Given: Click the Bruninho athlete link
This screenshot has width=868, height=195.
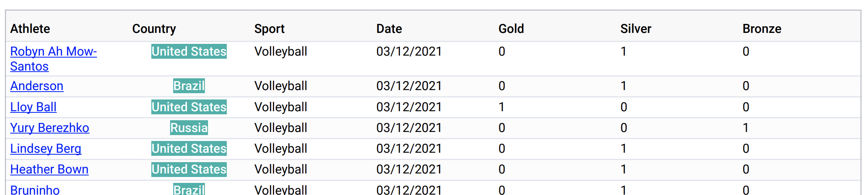Looking at the screenshot, I should click(35, 190).
